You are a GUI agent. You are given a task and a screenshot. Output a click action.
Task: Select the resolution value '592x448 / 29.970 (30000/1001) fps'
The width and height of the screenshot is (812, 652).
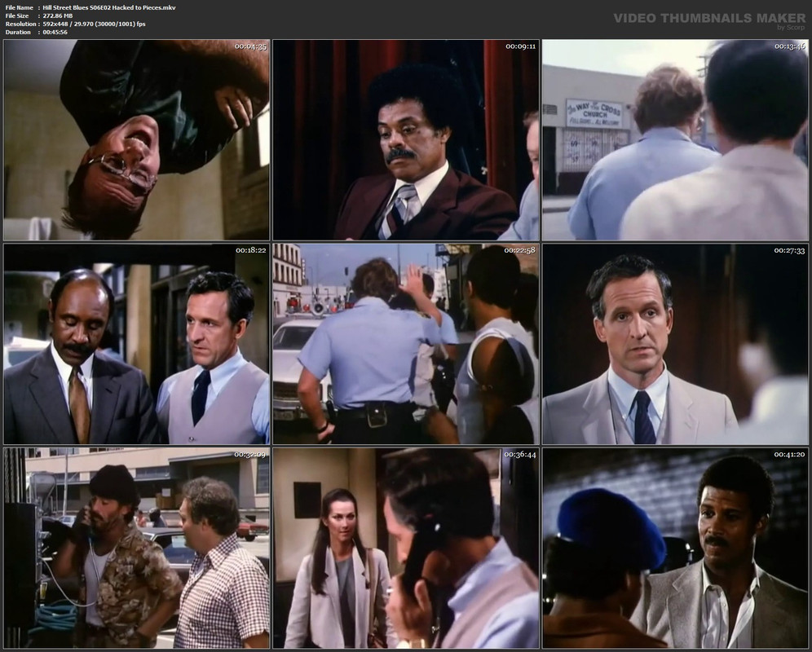coord(95,24)
